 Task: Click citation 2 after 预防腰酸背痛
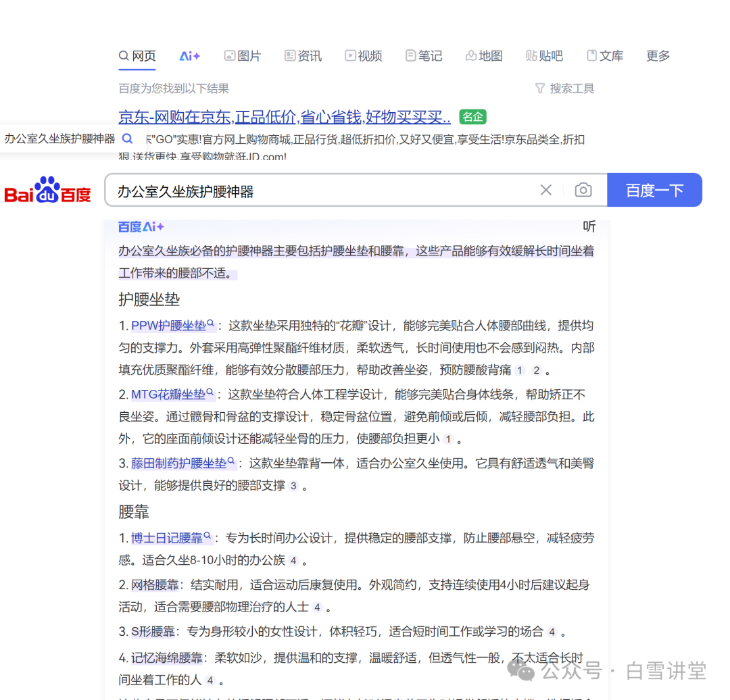[537, 370]
